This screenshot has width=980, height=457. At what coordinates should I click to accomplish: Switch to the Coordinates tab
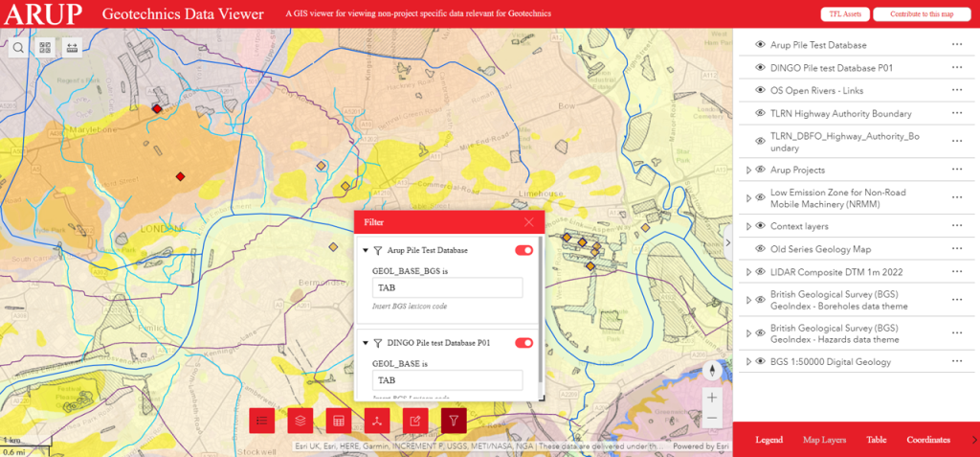click(x=928, y=440)
